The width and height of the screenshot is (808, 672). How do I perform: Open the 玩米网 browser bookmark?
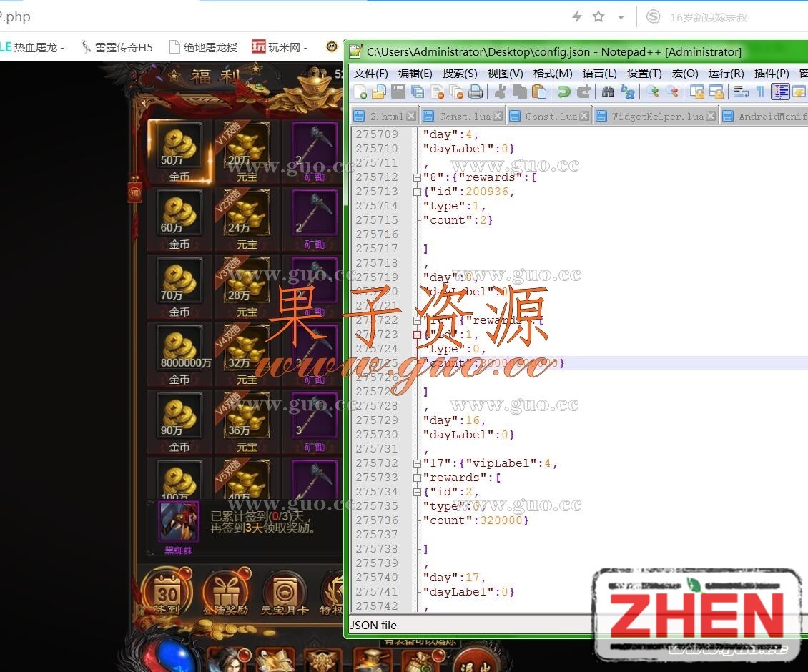tap(280, 47)
